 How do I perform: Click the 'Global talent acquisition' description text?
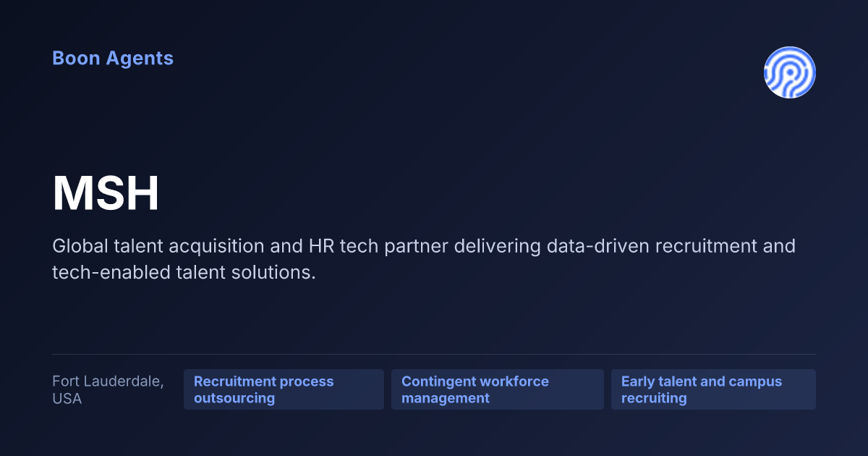[x=424, y=259]
